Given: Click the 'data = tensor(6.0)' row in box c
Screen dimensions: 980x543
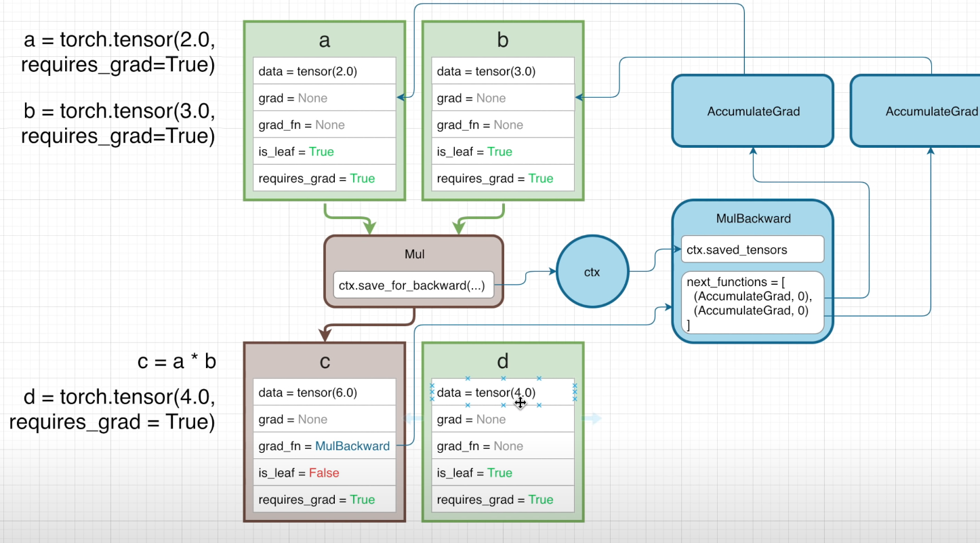Looking at the screenshot, I should pyautogui.click(x=325, y=393).
